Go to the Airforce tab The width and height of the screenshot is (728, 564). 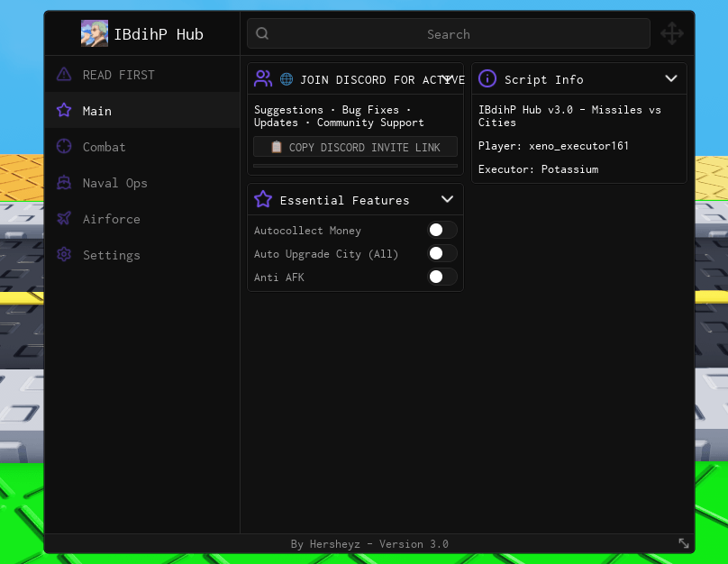pos(142,219)
